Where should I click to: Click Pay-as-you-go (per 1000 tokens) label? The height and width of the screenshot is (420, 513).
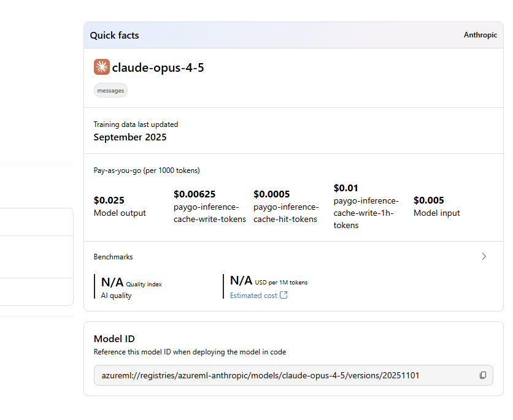click(x=147, y=170)
